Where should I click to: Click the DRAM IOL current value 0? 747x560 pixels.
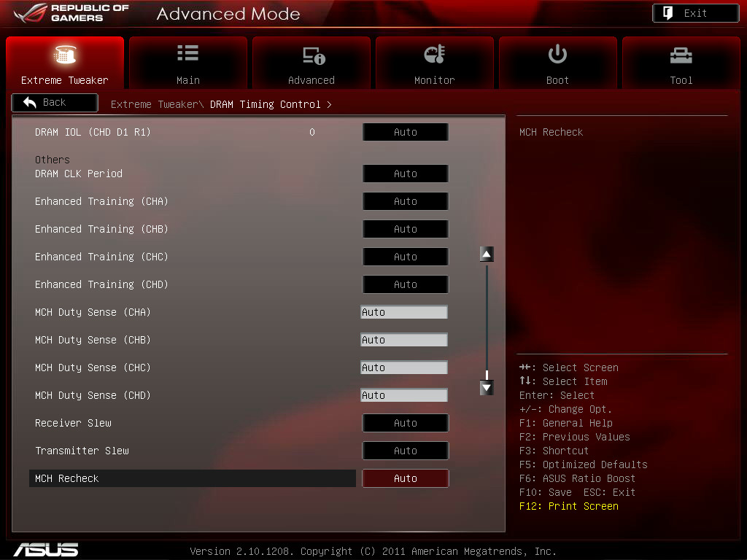click(312, 132)
